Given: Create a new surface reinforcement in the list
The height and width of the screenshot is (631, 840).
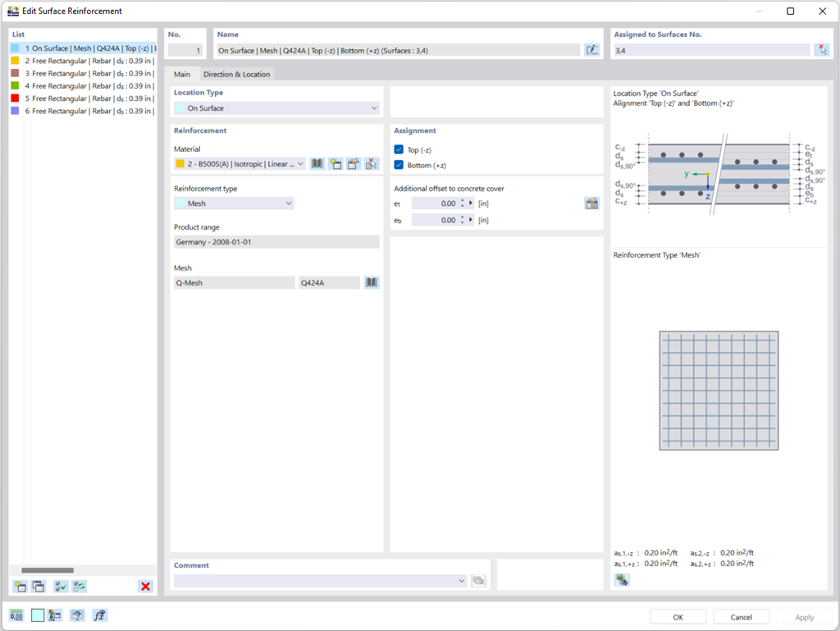Looking at the screenshot, I should (x=18, y=586).
